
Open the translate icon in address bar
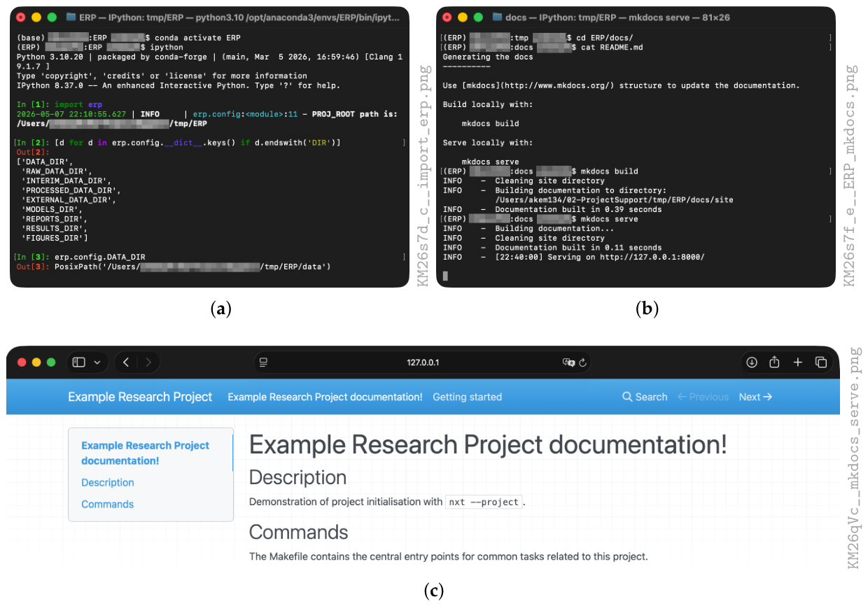pos(568,362)
